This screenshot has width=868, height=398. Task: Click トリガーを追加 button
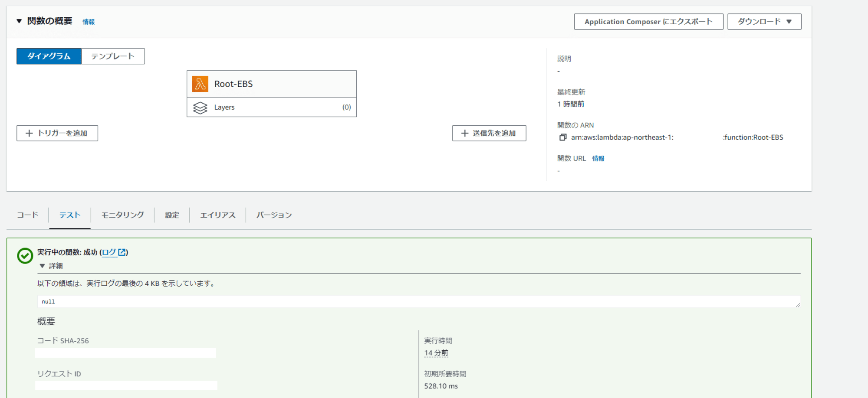57,133
